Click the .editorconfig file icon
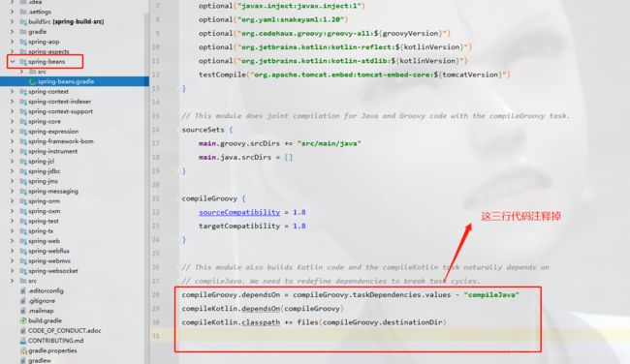This screenshot has width=630, height=364. point(23,290)
